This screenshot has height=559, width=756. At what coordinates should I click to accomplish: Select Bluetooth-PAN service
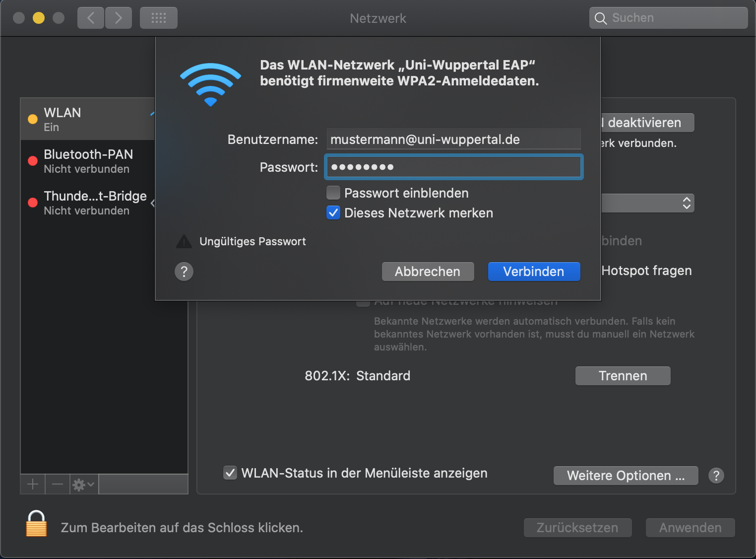click(87, 161)
